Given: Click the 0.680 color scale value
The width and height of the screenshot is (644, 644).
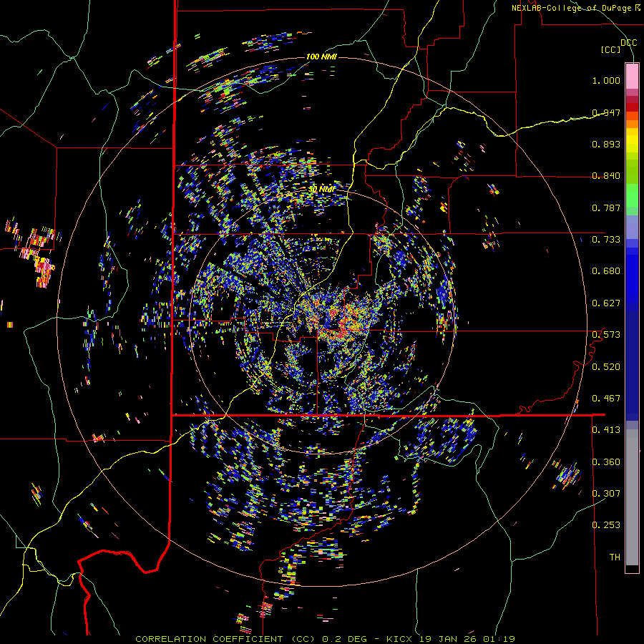Looking at the screenshot, I should tap(606, 270).
